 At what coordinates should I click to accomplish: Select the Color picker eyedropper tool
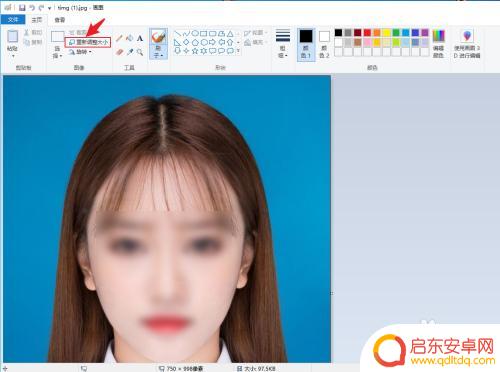tap(130, 52)
